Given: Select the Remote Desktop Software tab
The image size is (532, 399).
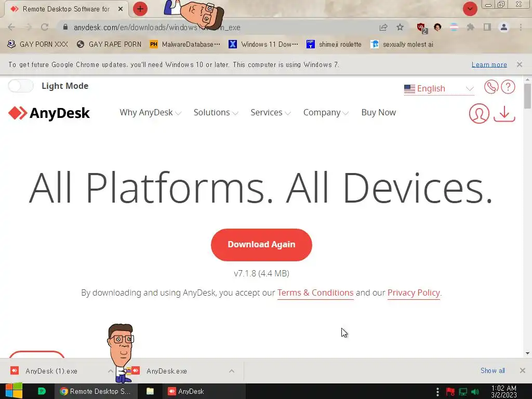Looking at the screenshot, I should pos(66,9).
